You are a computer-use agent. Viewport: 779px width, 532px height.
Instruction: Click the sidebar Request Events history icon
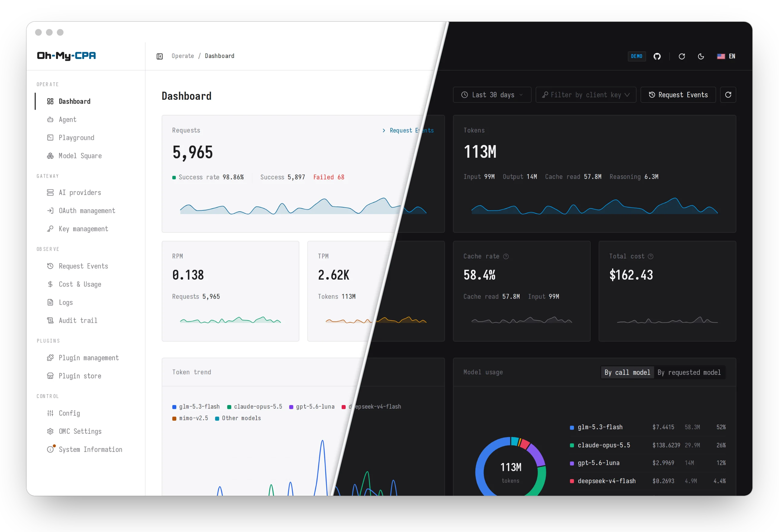click(x=50, y=266)
